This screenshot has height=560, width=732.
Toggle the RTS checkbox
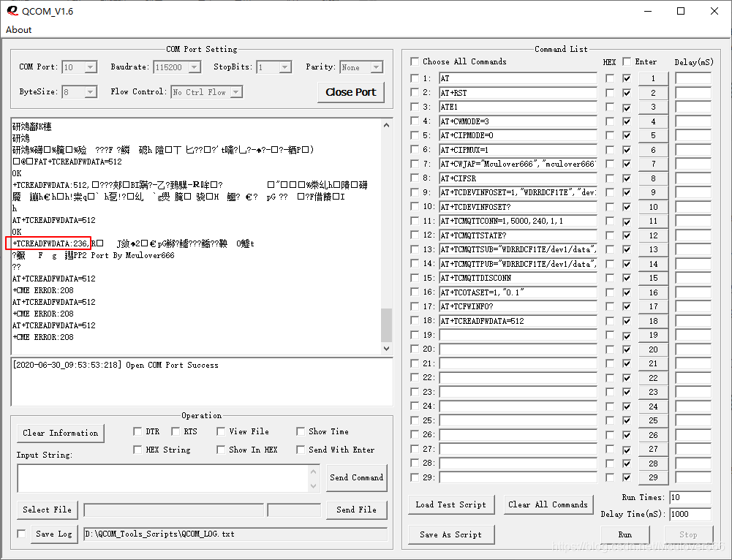point(175,431)
